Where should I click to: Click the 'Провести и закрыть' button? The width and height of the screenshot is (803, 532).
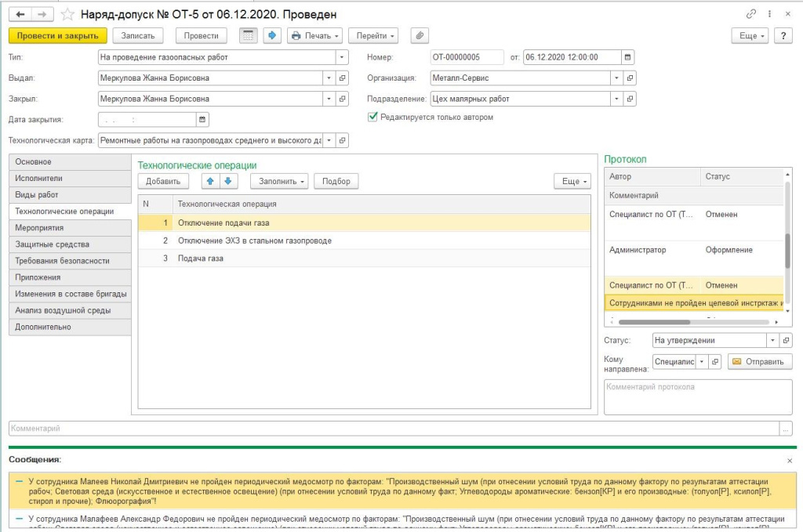[57, 35]
